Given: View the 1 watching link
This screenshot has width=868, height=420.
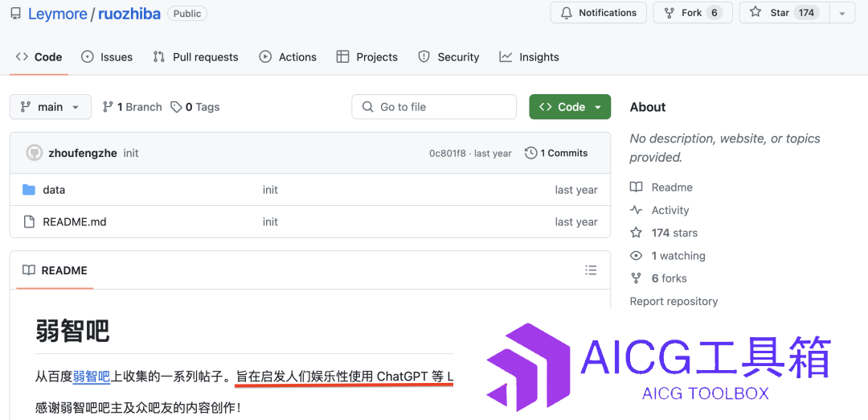Looking at the screenshot, I should tap(668, 255).
